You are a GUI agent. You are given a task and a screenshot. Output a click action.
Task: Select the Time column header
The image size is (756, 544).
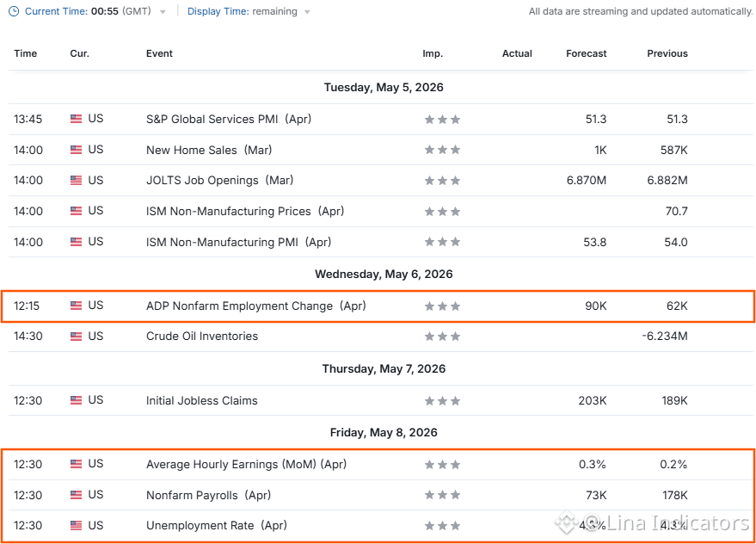point(26,53)
